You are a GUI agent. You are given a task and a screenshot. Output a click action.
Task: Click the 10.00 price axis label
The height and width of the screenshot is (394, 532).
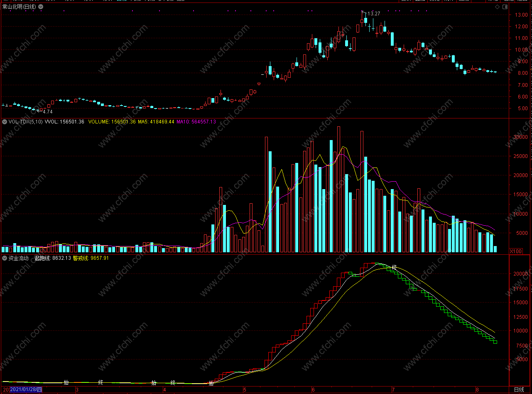(x=521, y=50)
